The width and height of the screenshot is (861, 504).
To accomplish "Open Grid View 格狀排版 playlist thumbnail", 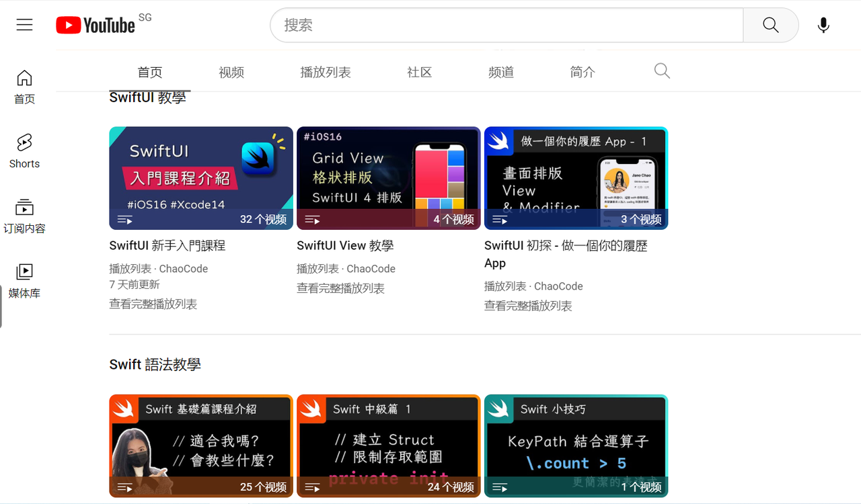I will tap(389, 178).
